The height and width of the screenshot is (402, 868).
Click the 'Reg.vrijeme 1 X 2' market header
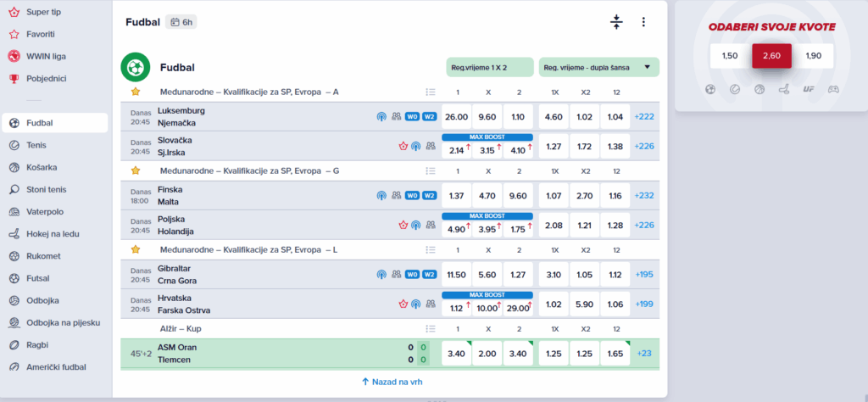(489, 67)
